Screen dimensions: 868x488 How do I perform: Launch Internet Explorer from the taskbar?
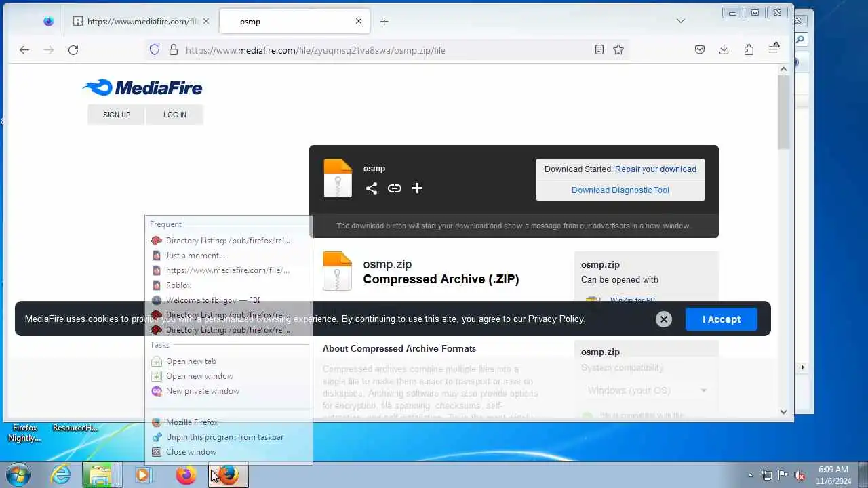tap(61, 475)
